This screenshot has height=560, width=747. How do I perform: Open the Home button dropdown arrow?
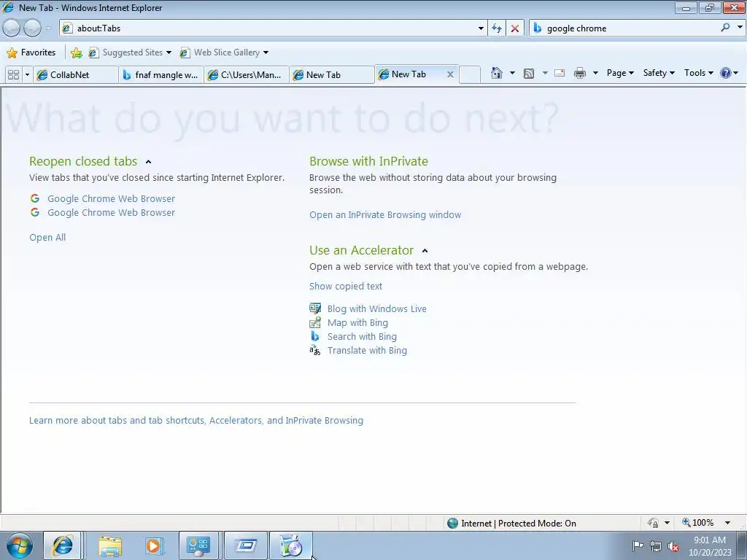[x=512, y=73]
